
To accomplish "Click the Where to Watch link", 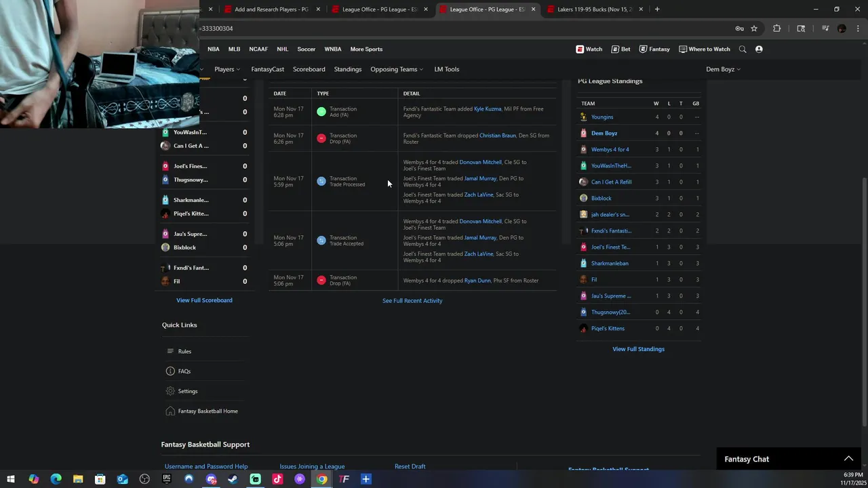I will [705, 49].
